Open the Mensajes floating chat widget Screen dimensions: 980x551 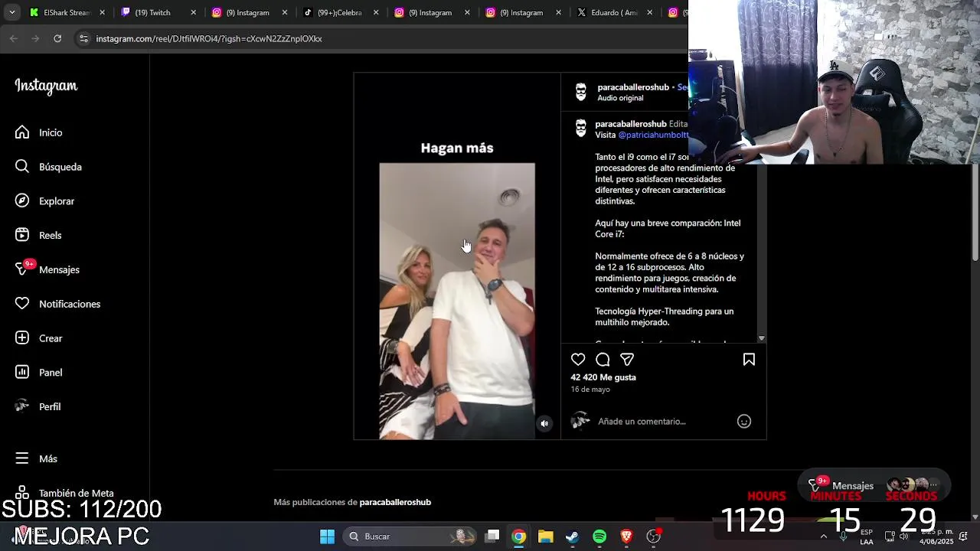tap(873, 485)
